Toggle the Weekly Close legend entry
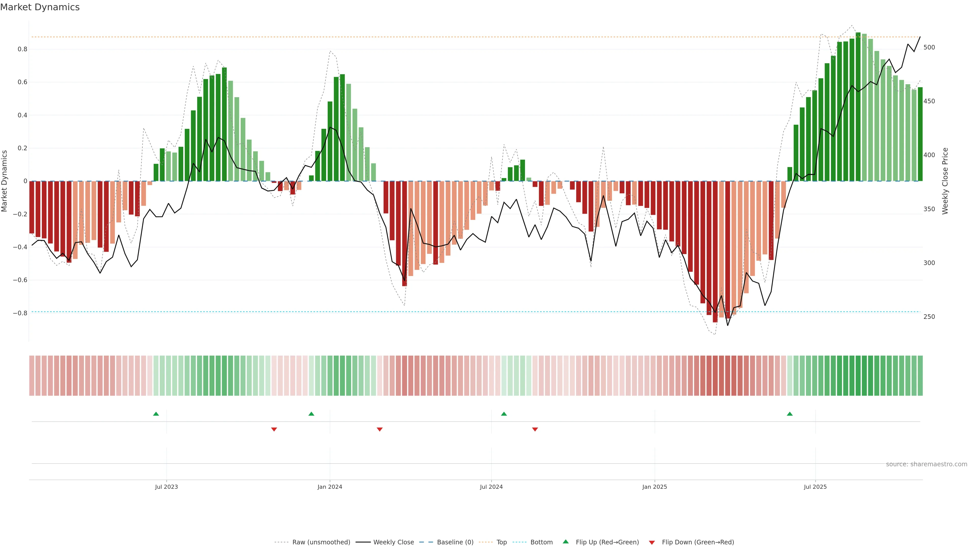Viewport: 980px width, 551px height. click(x=393, y=542)
